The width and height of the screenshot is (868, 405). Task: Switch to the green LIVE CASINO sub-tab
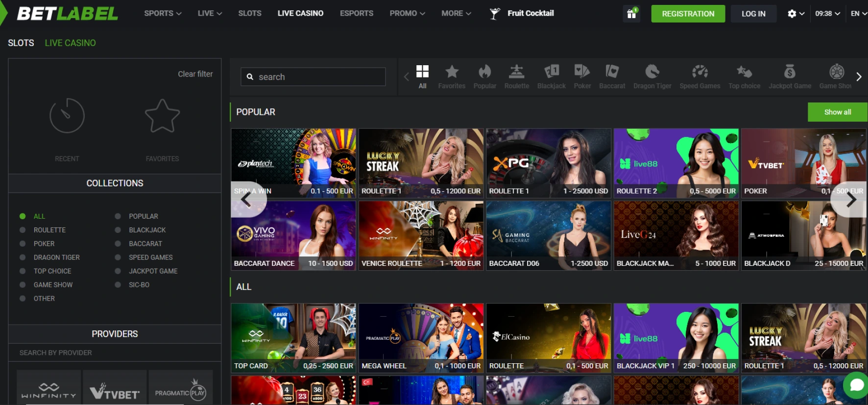(71, 43)
